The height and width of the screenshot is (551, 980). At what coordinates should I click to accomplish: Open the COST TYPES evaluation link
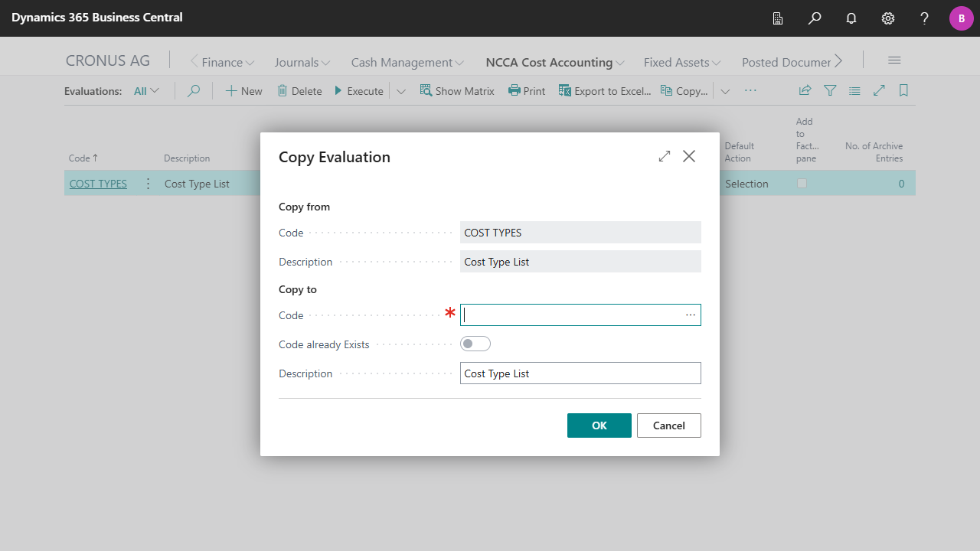pyautogui.click(x=98, y=184)
